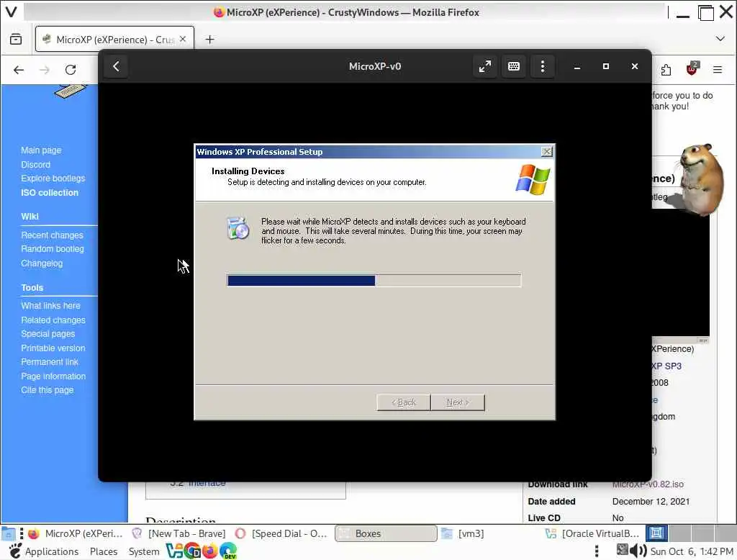Click the uBlock Origin shield icon
737x560 pixels.
click(692, 69)
